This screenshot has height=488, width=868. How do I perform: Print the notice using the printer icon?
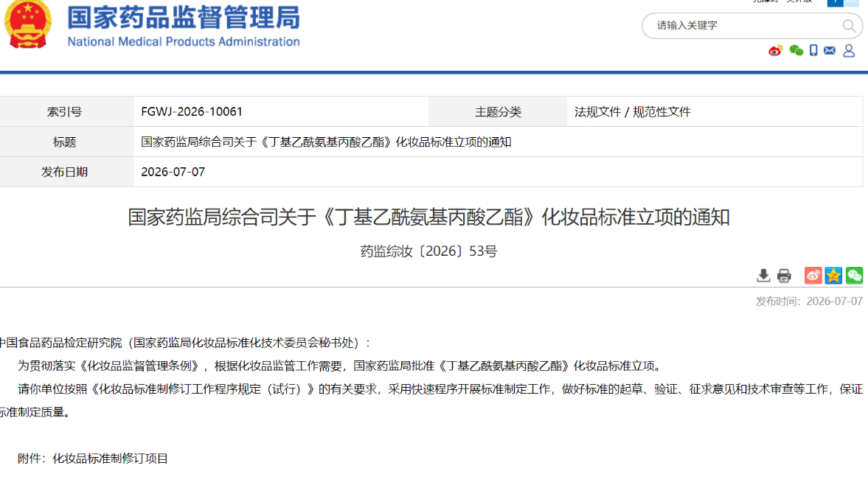[x=784, y=276]
